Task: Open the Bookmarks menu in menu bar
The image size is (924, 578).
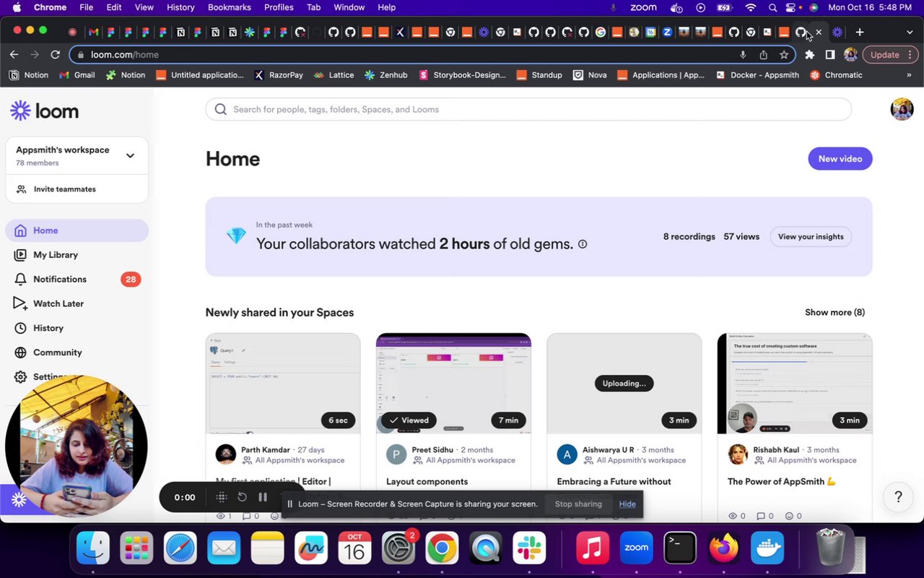Action: pyautogui.click(x=230, y=7)
